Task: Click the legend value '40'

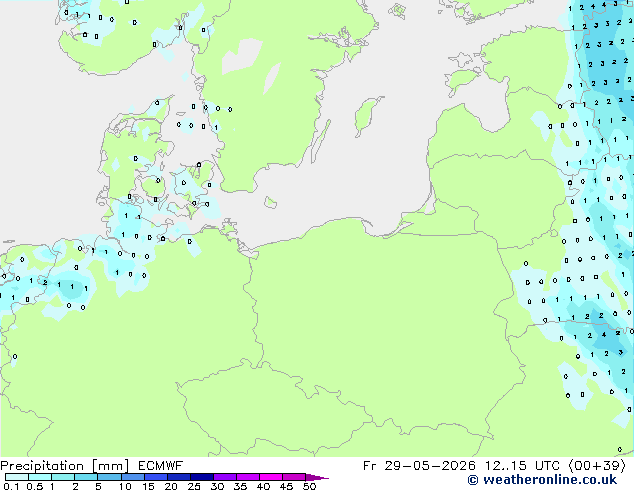Action: coord(263,486)
